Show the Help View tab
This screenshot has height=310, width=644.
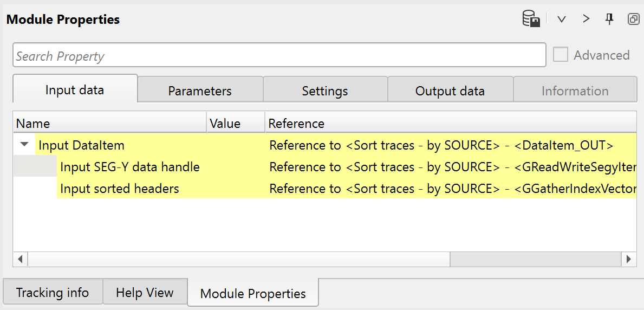pyautogui.click(x=145, y=293)
